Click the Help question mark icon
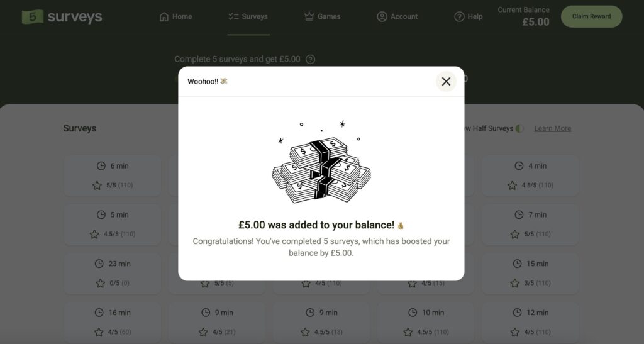This screenshot has height=344, width=644. pos(459,16)
